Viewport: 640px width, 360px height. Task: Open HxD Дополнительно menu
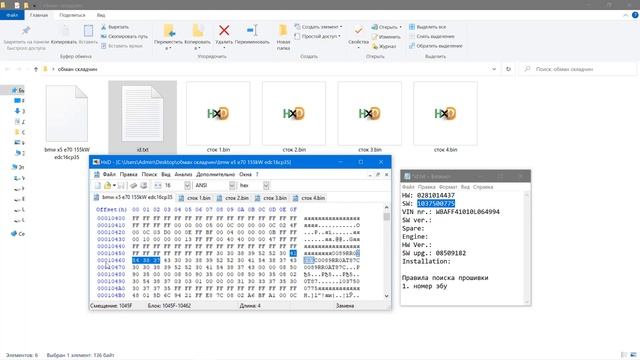pyautogui.click(x=216, y=174)
